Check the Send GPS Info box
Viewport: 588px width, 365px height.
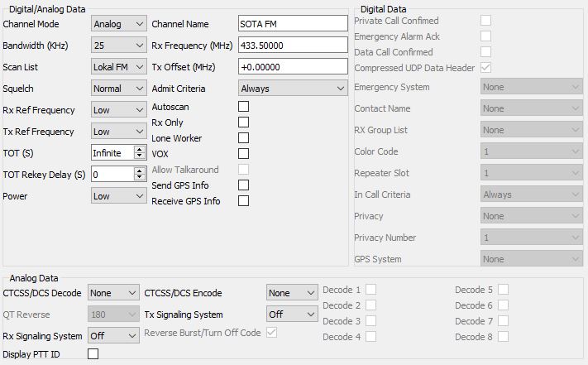click(x=243, y=185)
